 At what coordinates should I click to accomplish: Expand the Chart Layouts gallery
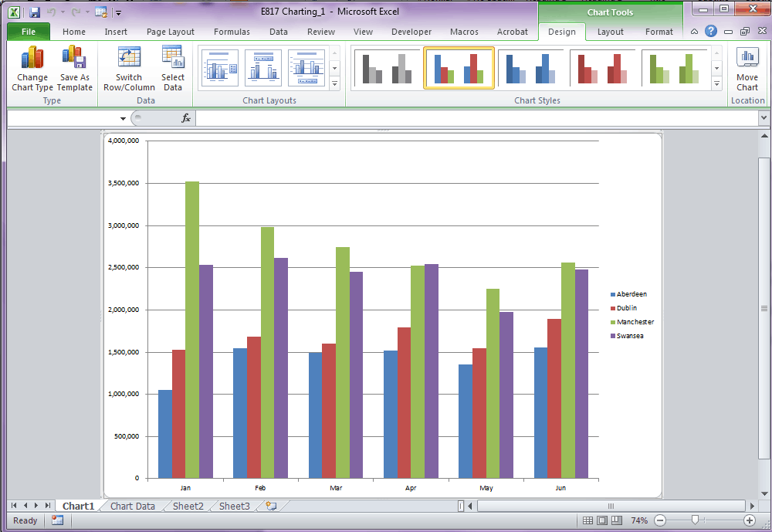click(334, 84)
